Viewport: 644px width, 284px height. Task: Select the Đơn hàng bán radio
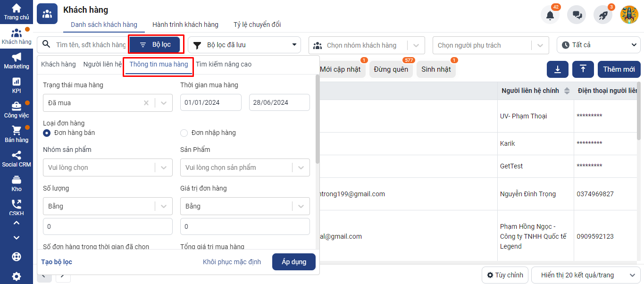[x=47, y=133]
